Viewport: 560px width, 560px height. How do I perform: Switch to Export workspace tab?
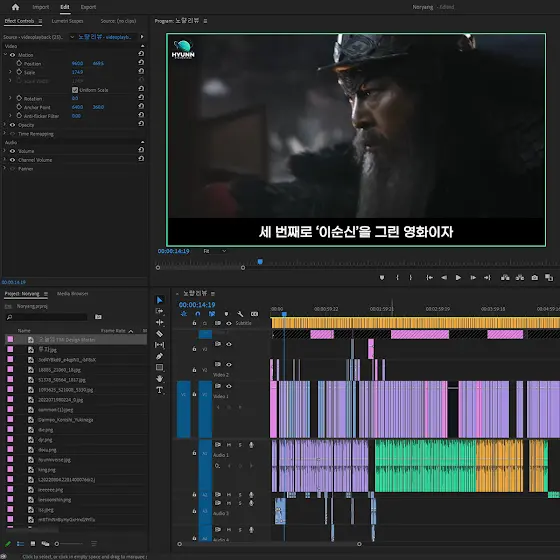[x=88, y=7]
